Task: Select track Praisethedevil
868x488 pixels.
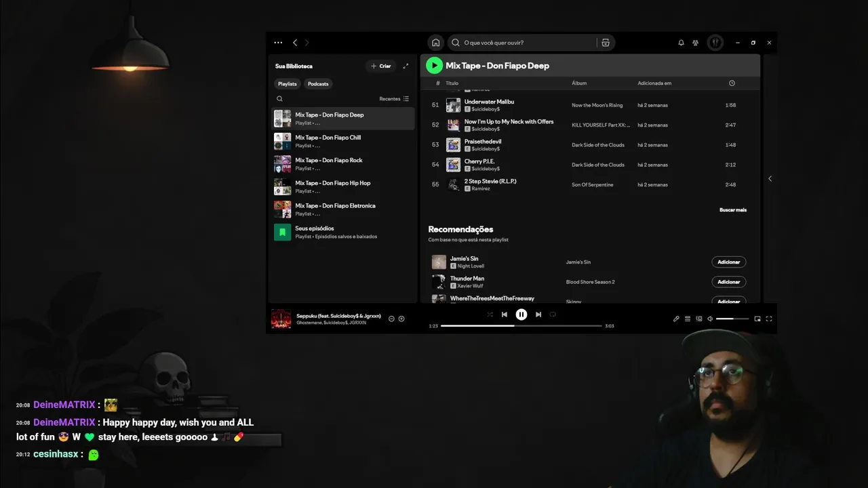Action: click(483, 142)
